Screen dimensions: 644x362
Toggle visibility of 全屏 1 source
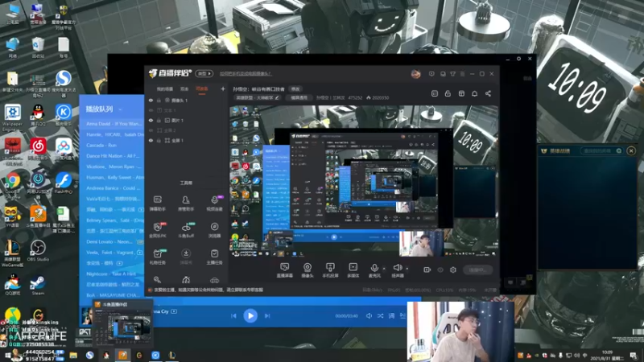tap(151, 140)
